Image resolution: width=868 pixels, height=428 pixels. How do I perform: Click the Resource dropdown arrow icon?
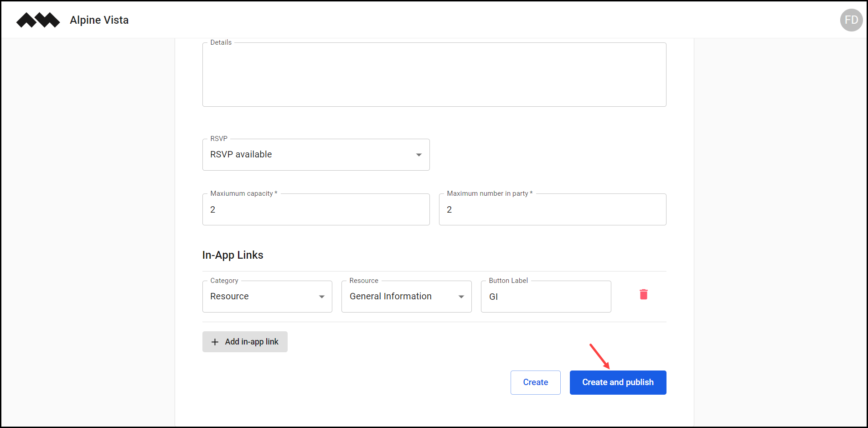(x=461, y=296)
